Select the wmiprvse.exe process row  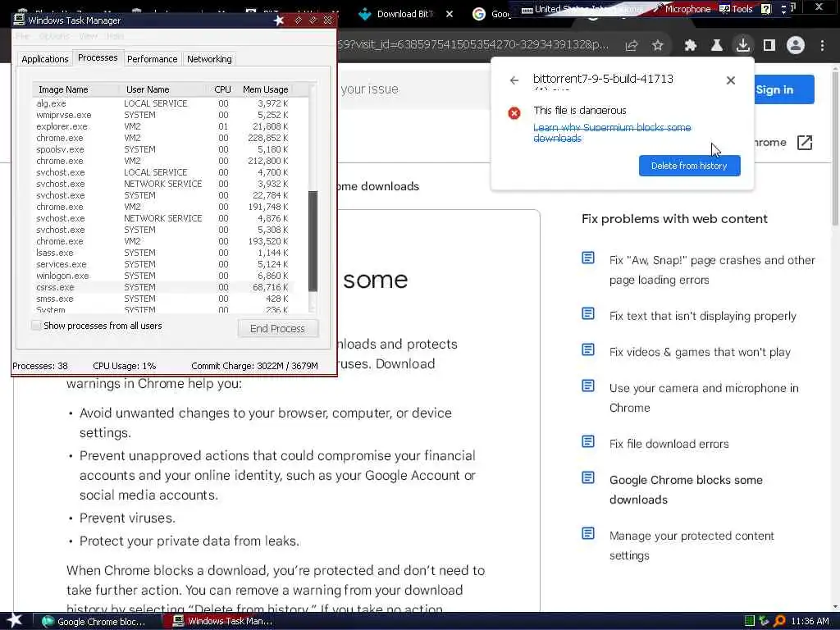(163, 115)
